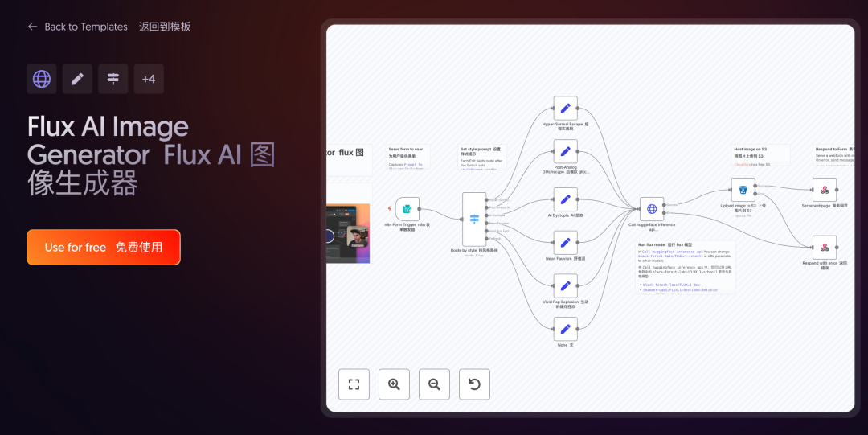Open the Serve form to user sticky note
The height and width of the screenshot is (435, 868).
click(x=407, y=156)
